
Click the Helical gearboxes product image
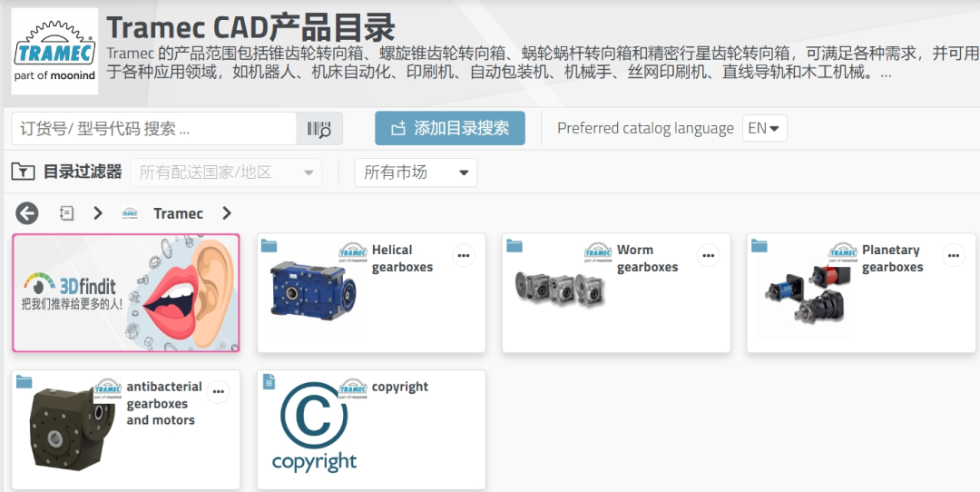(x=312, y=290)
